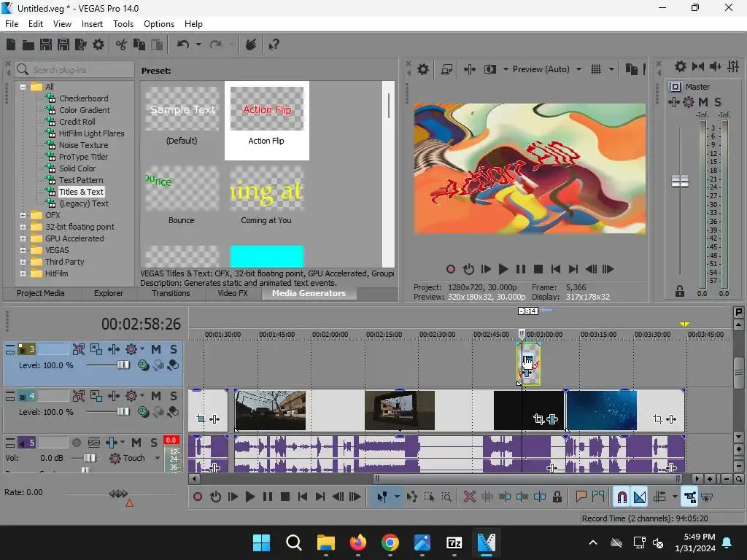Open the split screen view icon
747x560 pixels.
coord(490,69)
